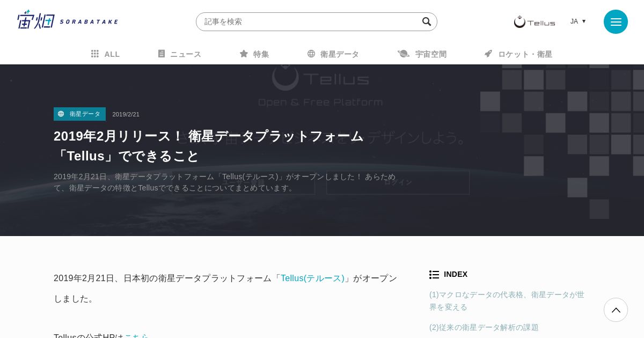This screenshot has width=644, height=338.
Task: Open the 特集 menu item
Action: 254,54
